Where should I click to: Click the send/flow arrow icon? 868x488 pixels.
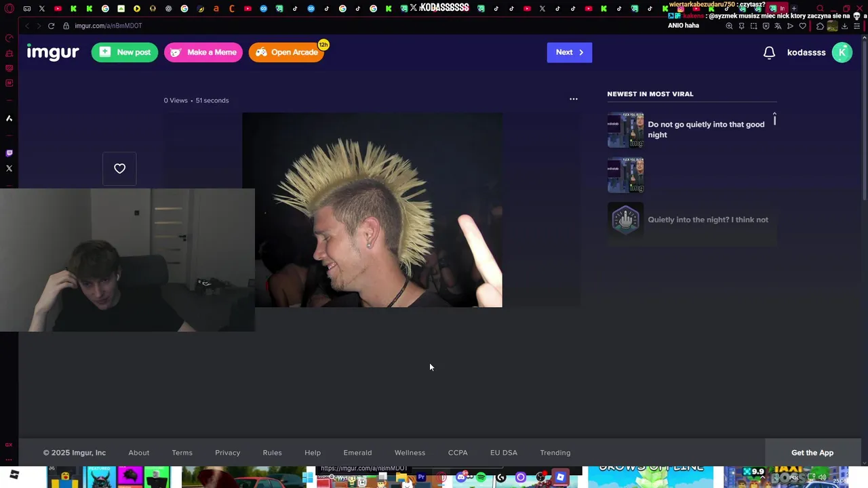point(790,26)
